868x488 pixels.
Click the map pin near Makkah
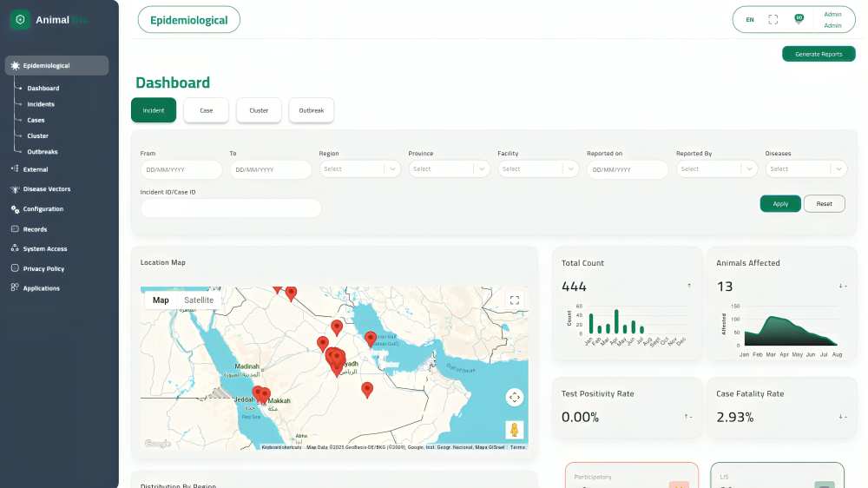click(x=265, y=395)
